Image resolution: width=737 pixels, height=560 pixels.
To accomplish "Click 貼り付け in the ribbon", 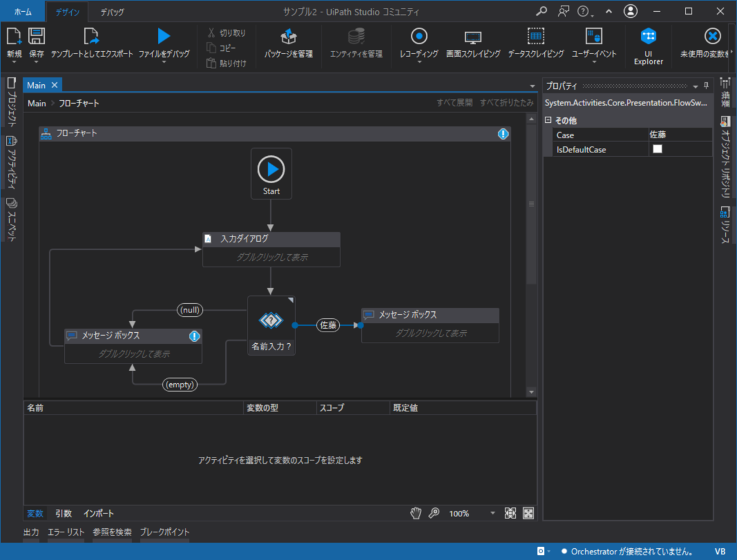I will tap(226, 63).
